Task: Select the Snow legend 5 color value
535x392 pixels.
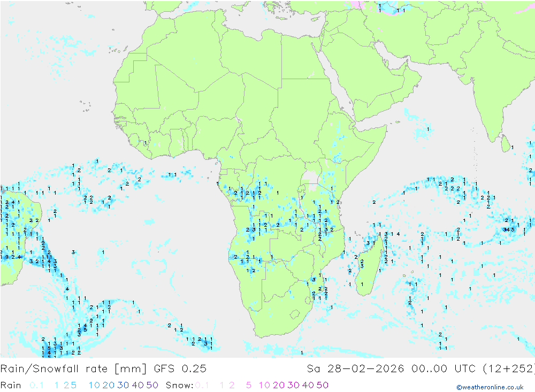Action: [249, 385]
